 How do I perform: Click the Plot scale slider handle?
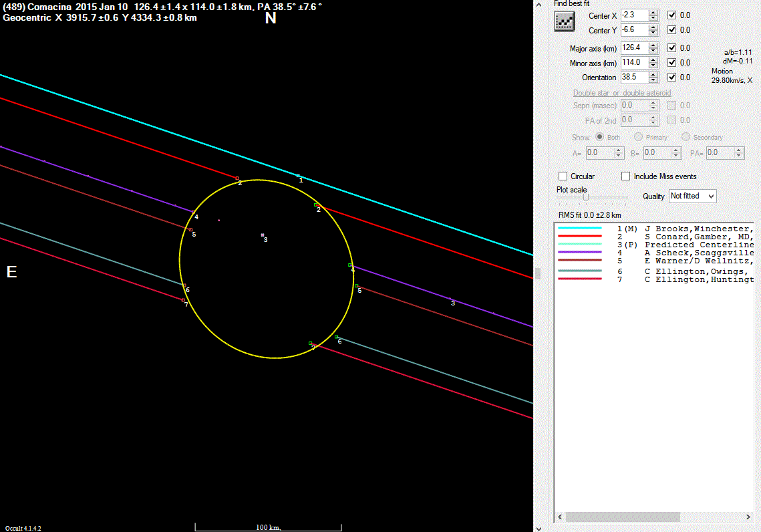[x=586, y=197]
